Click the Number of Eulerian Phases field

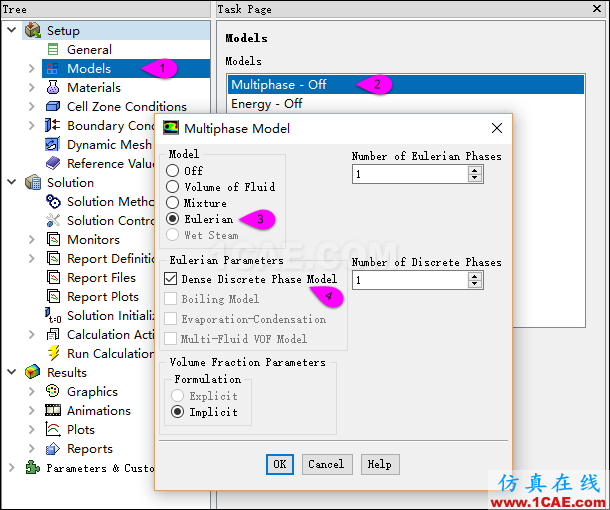point(411,174)
